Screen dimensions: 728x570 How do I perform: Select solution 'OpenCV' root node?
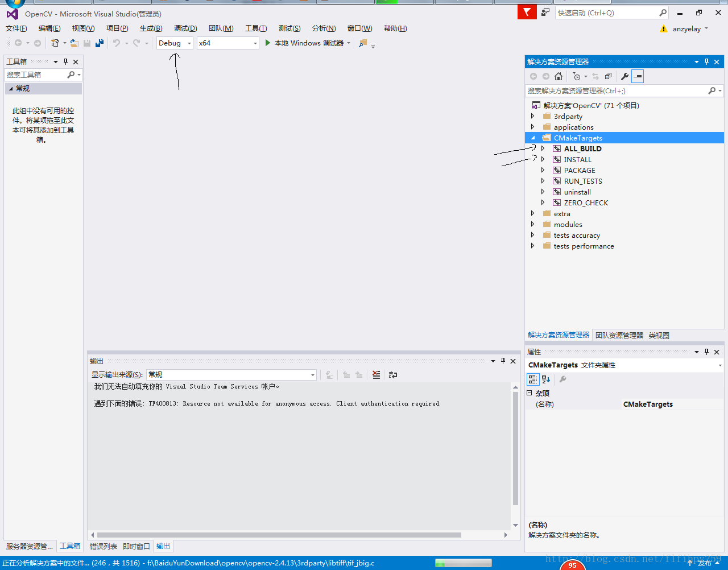591,105
